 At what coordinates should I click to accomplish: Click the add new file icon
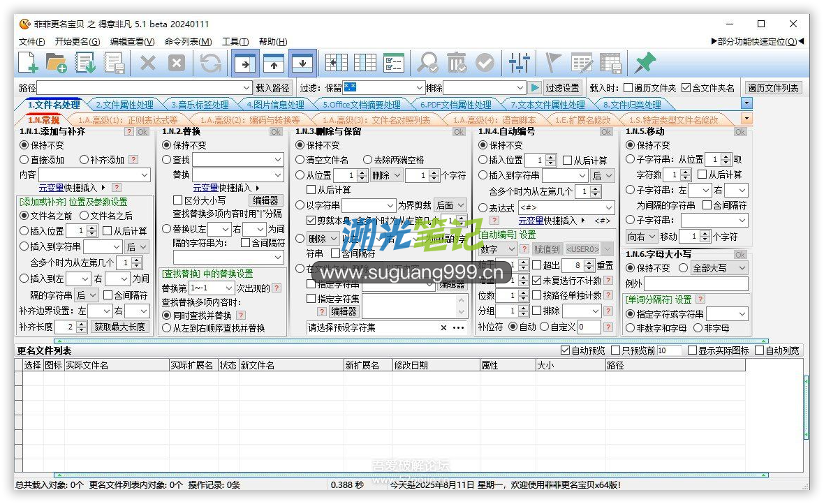point(28,63)
